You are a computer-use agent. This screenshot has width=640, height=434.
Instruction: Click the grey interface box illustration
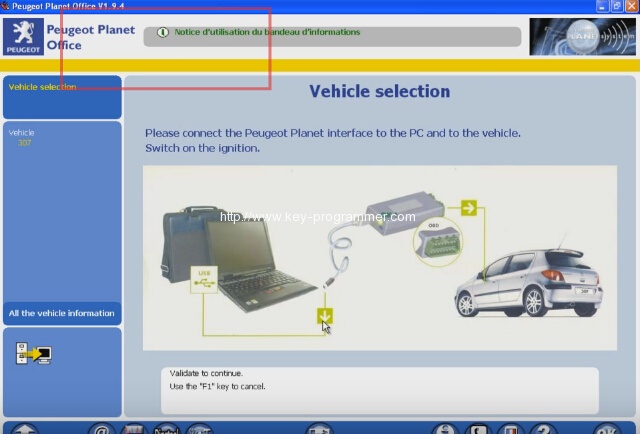[404, 212]
